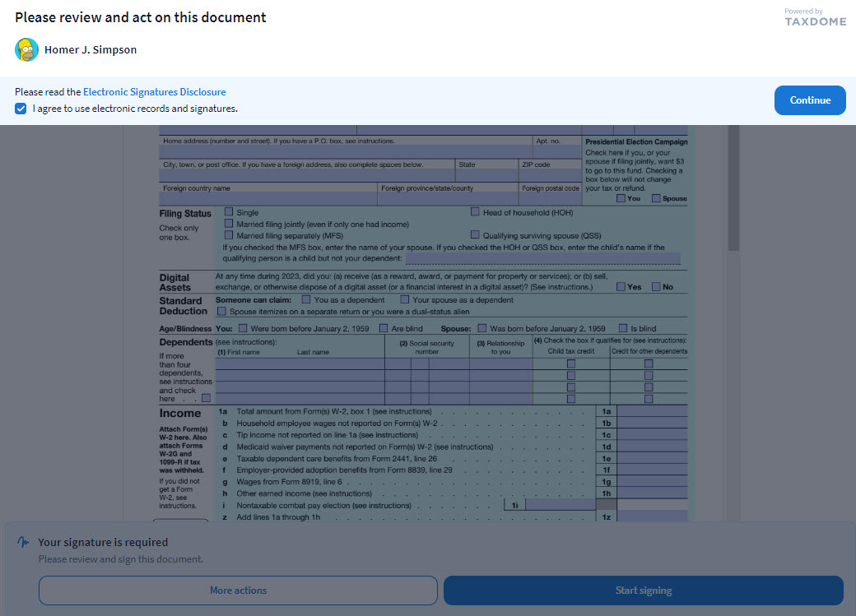856x616 pixels.
Task: Check Yes for Digital Assets question
Action: 621,287
